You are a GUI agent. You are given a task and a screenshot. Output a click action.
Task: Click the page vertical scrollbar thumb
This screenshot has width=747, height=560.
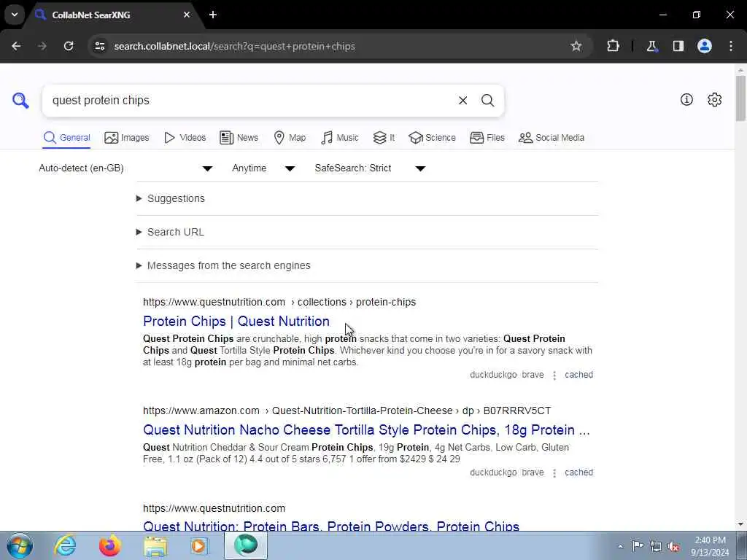click(x=740, y=98)
